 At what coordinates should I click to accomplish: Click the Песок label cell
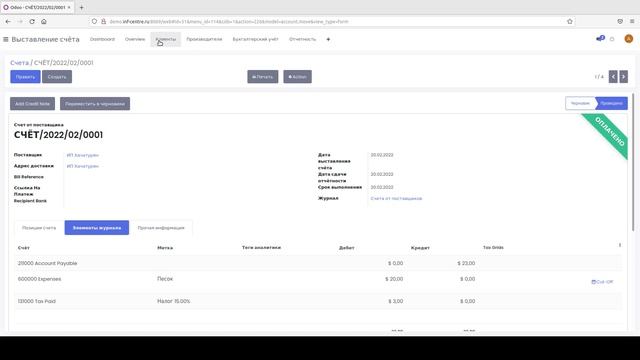tap(165, 279)
